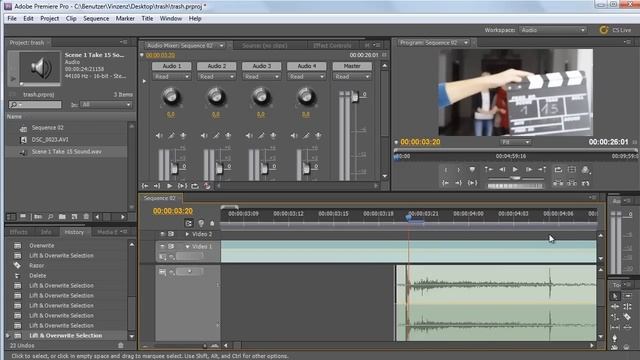Expand the Video 2 track

click(187, 234)
